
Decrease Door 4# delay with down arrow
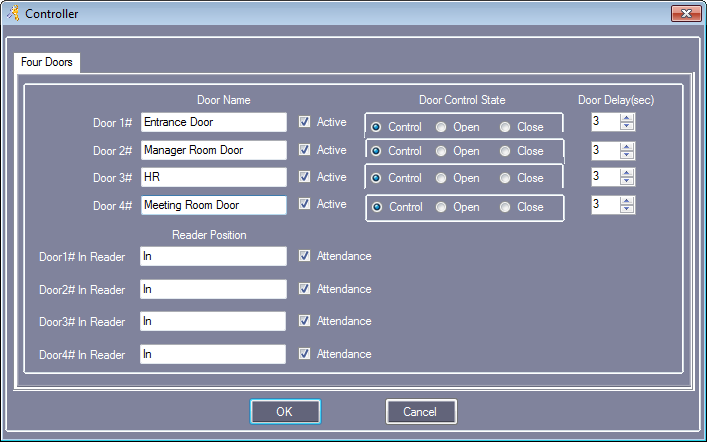(x=627, y=208)
